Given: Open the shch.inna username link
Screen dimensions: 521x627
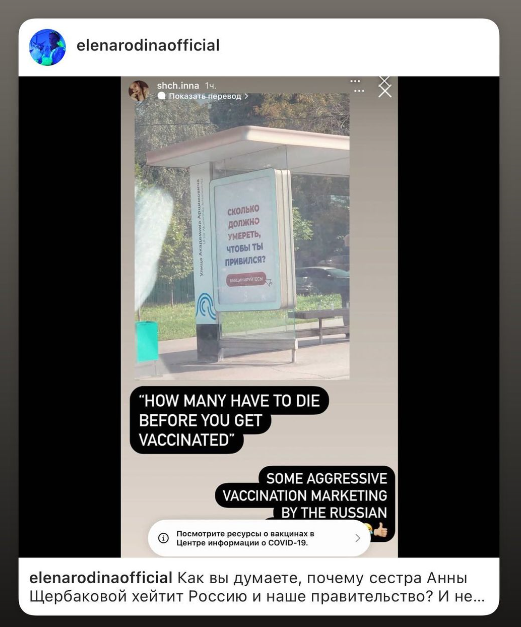Looking at the screenshot, I should 178,86.
